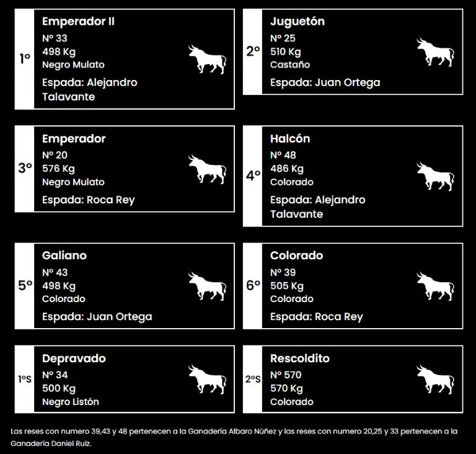Click the Halcón bull name heading

(x=290, y=139)
